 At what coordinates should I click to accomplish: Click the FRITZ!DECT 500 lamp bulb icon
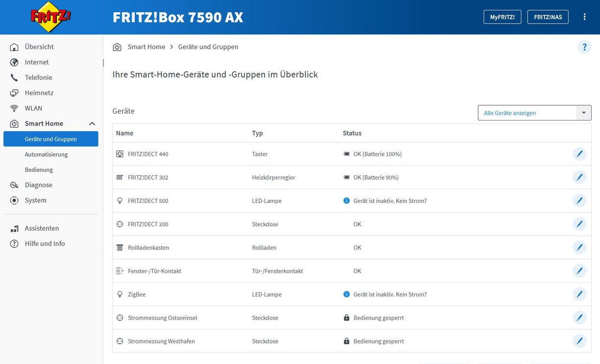click(x=120, y=201)
